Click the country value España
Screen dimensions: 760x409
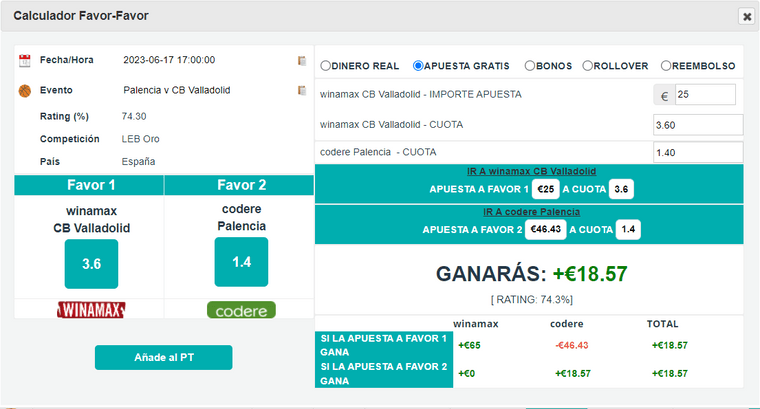[138, 162]
